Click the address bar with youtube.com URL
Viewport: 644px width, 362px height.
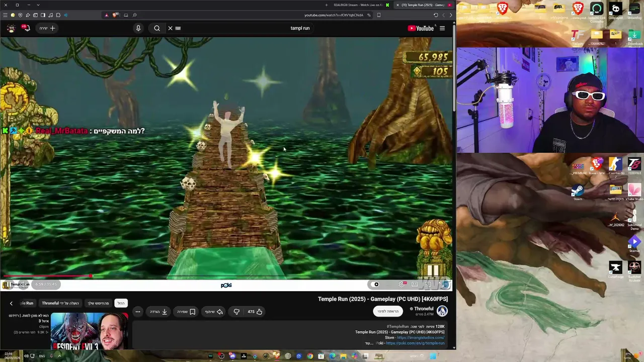pyautogui.click(x=334, y=15)
